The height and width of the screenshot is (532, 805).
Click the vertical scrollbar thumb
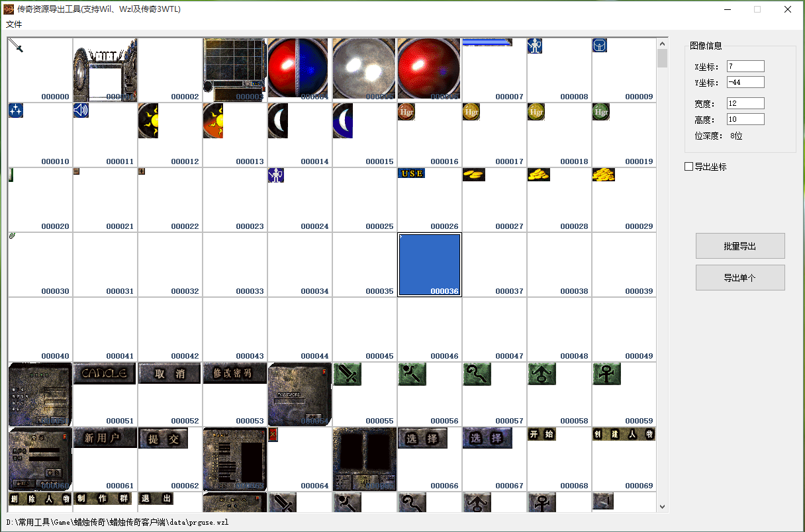point(662,58)
